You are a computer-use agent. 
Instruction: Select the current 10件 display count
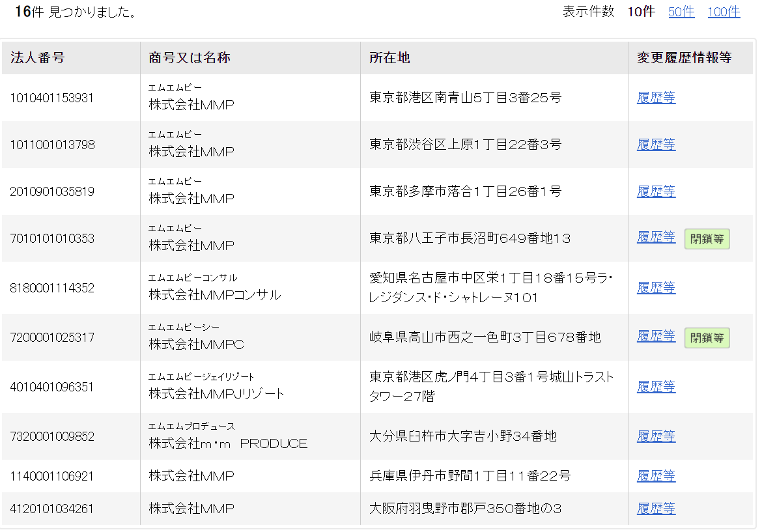641,12
